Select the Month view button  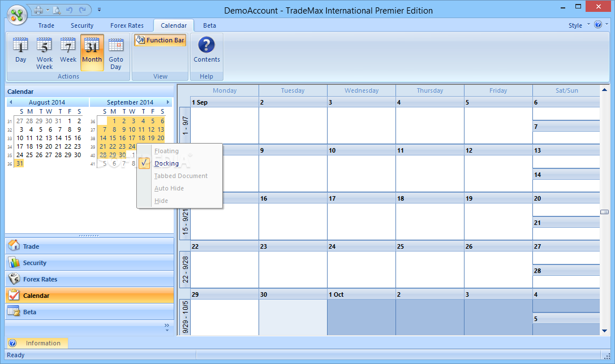coord(92,53)
